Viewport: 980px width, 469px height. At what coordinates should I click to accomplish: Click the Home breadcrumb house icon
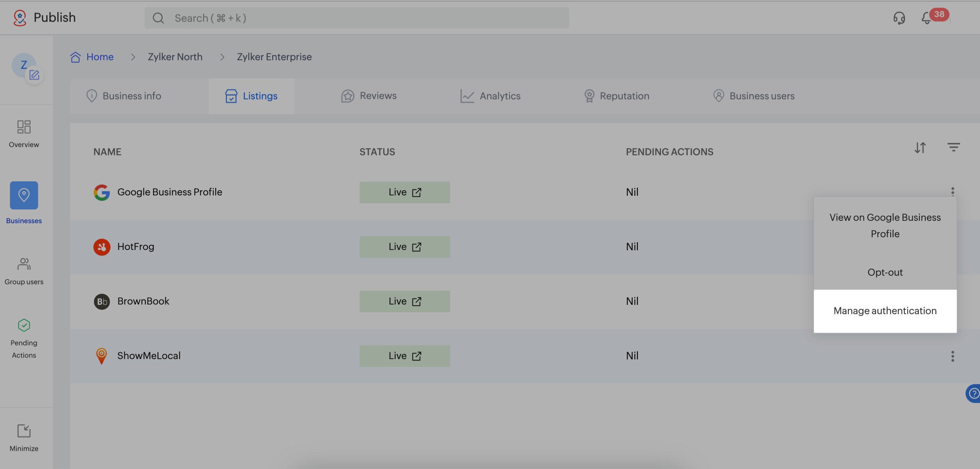click(75, 57)
